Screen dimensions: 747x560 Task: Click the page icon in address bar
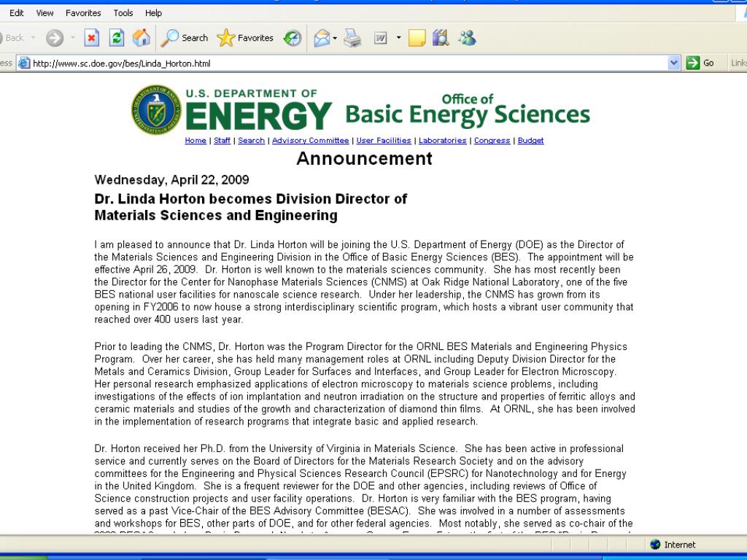pos(24,63)
